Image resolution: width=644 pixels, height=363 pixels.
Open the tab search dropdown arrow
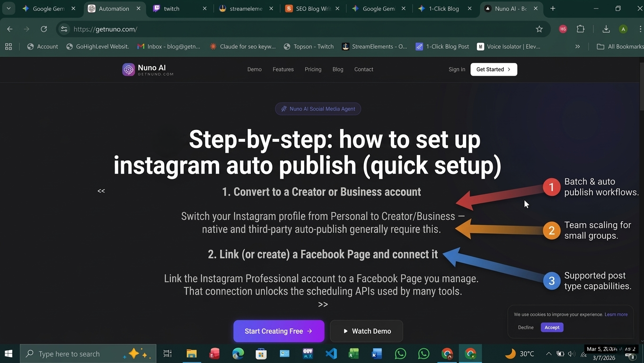(x=9, y=9)
